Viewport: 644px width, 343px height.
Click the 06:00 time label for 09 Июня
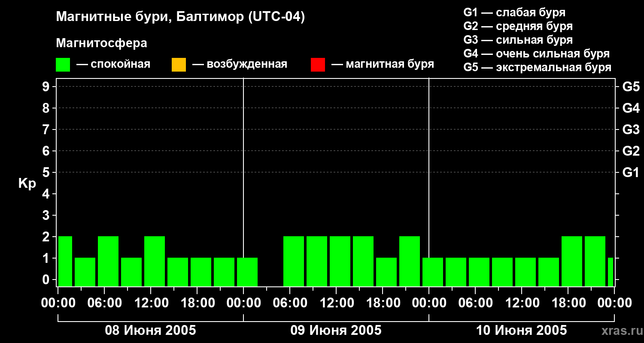coord(290,303)
